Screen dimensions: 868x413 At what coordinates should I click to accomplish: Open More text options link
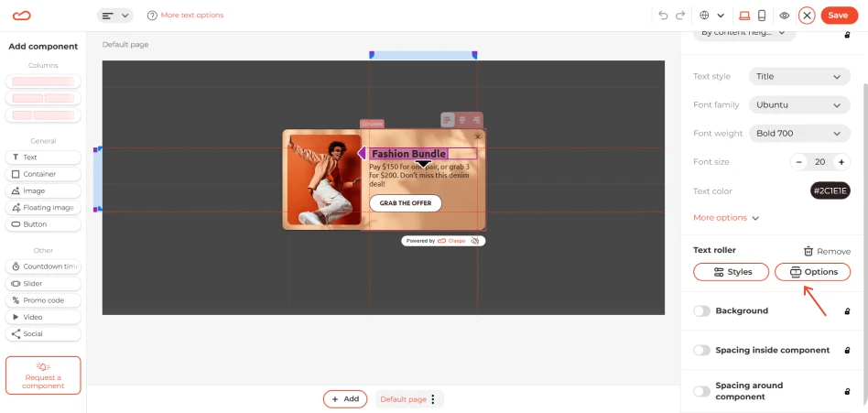point(192,16)
